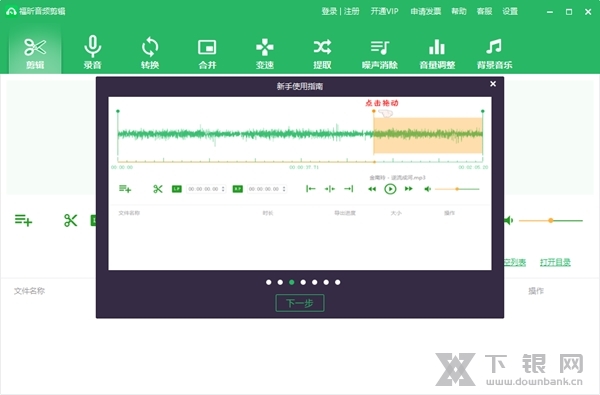Click the start time field in guide image
The image size is (600, 395).
(x=206, y=189)
